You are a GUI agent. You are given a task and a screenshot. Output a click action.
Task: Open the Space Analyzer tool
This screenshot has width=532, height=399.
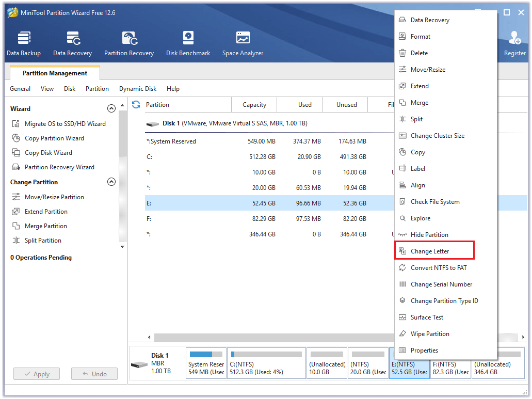click(x=243, y=43)
